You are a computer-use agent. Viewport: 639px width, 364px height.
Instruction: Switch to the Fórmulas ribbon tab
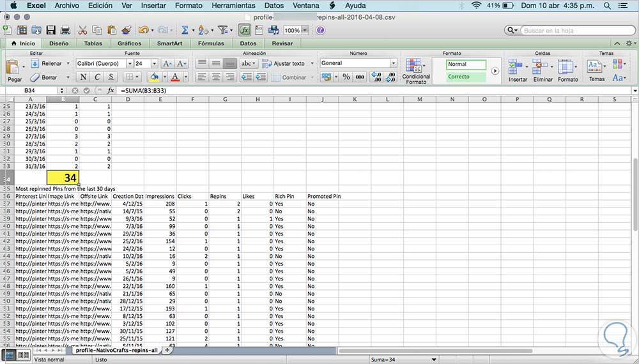pos(211,43)
